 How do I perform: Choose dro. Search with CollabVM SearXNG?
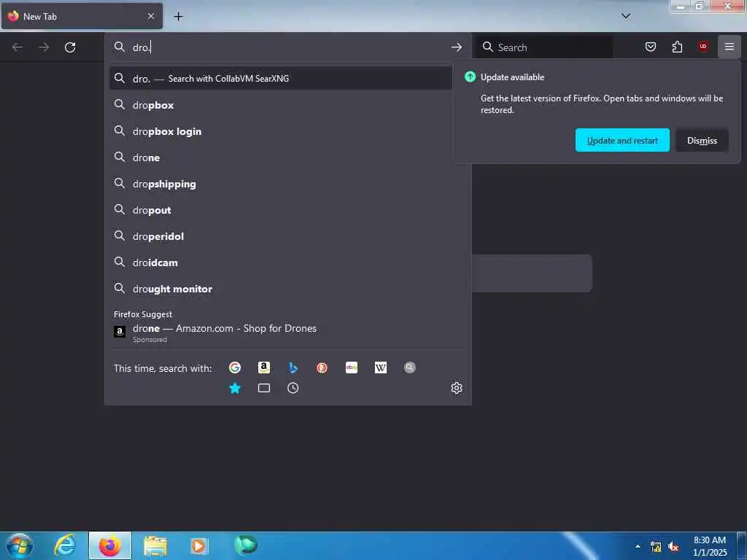pyautogui.click(x=281, y=79)
